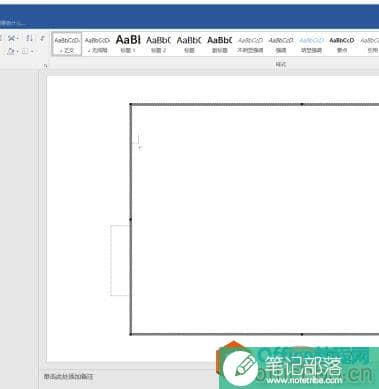Apply shading with paint bucket icon

(x=11, y=51)
